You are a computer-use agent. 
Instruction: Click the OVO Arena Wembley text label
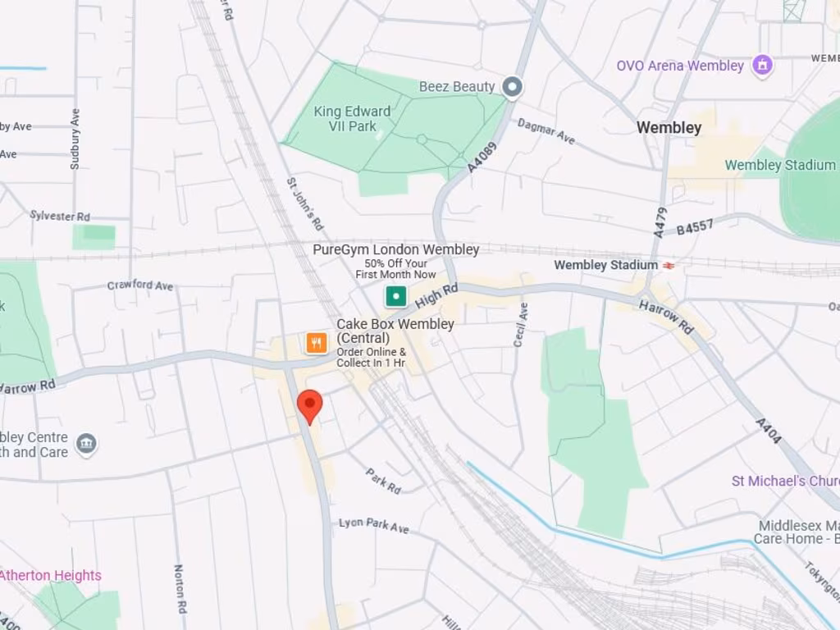[x=680, y=66]
